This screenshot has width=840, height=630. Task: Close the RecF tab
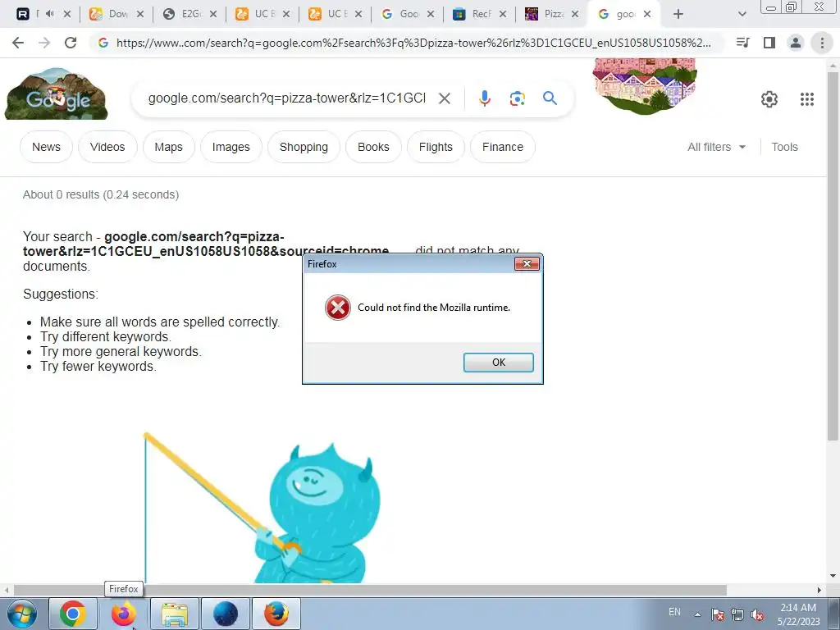point(503,15)
